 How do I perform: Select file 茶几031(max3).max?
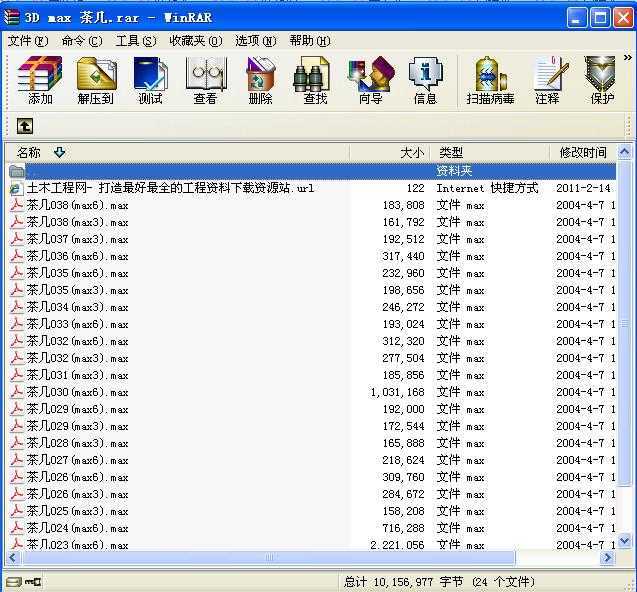78,375
